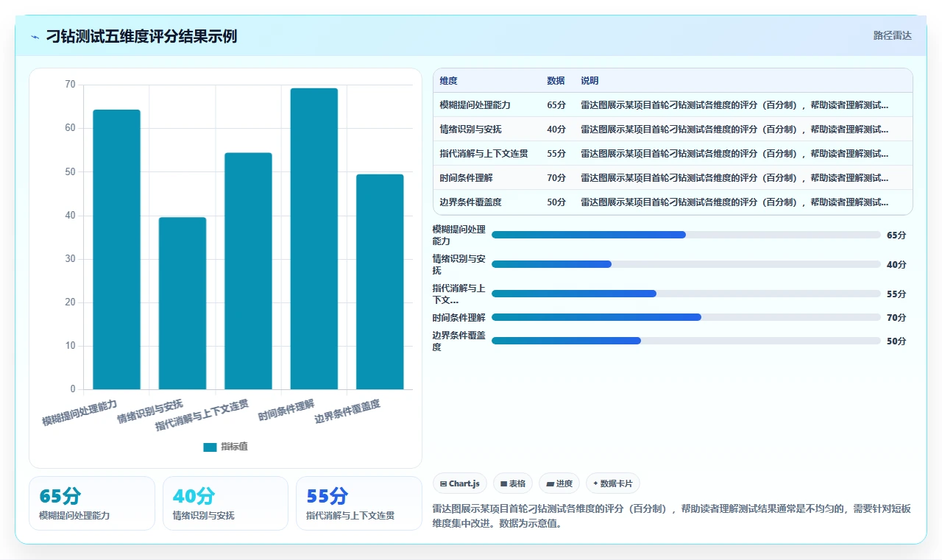Viewport: 942px width, 560px height.
Task: Click the 边界条件覆盖度 bar in chart
Action: [x=380, y=282]
